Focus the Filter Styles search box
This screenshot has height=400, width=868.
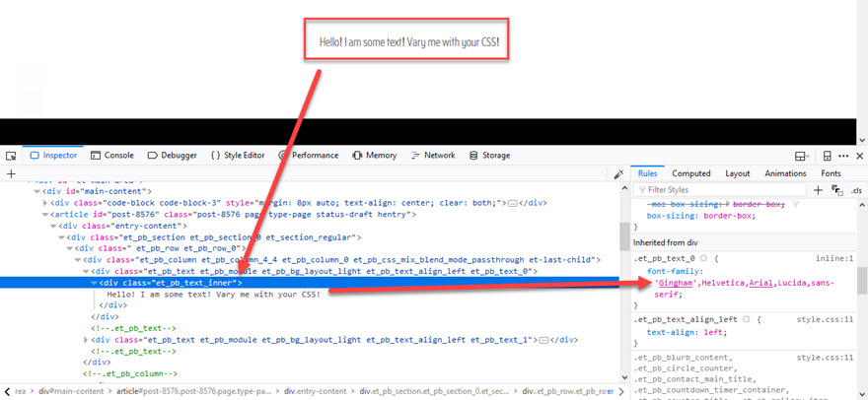click(x=720, y=190)
